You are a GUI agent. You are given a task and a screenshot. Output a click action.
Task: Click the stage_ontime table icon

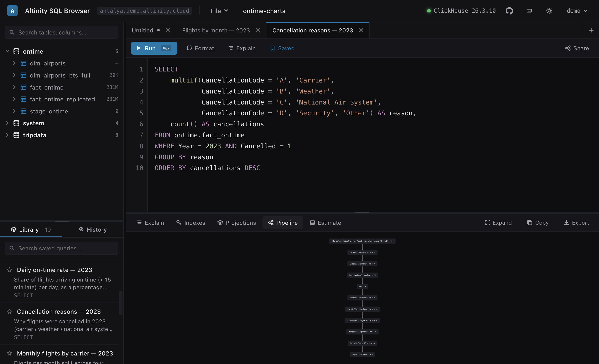click(x=23, y=111)
